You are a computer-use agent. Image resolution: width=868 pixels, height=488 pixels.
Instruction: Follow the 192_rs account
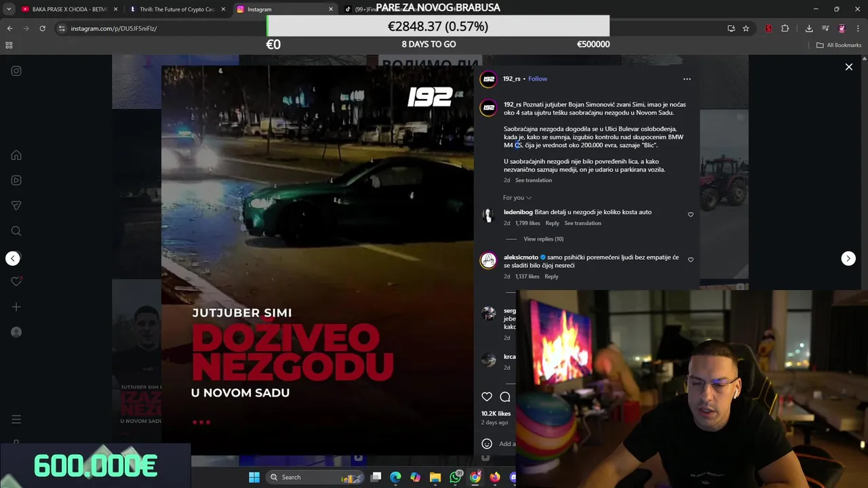click(x=538, y=79)
